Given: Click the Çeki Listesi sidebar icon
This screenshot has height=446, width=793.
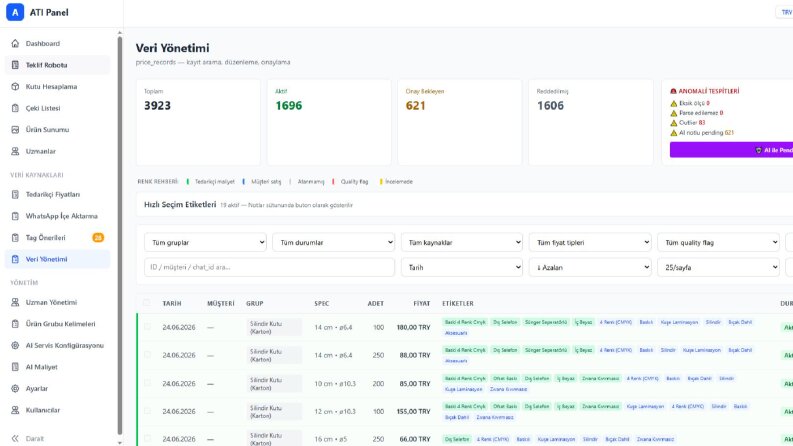Looking at the screenshot, I should click(x=15, y=108).
